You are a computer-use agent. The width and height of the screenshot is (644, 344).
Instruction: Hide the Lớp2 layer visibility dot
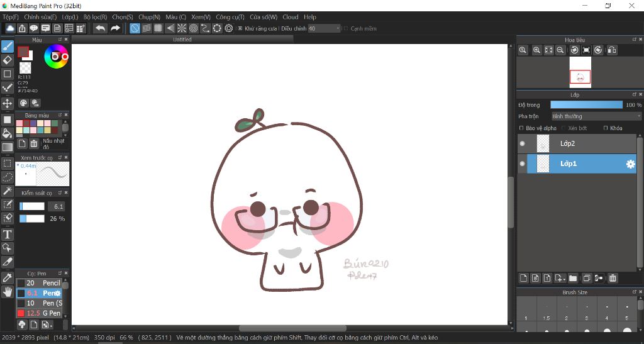pyautogui.click(x=523, y=143)
